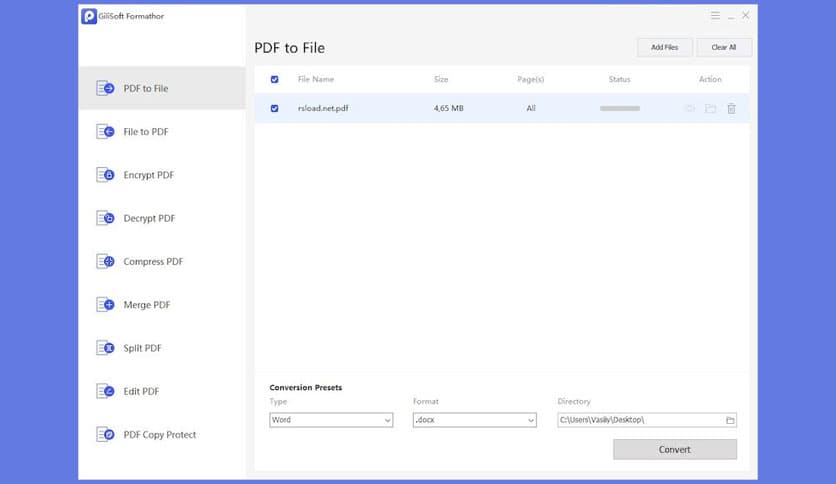This screenshot has width=836, height=484.
Task: Click the 4,65 MB size cell
Action: pos(448,108)
